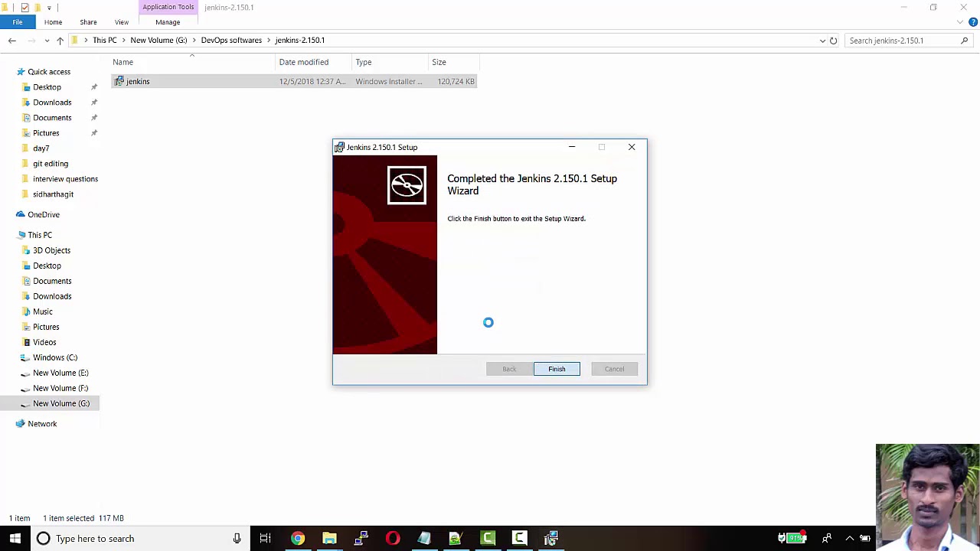
Task: Open recent locations dropdown next to navigation arrows
Action: tap(47, 40)
